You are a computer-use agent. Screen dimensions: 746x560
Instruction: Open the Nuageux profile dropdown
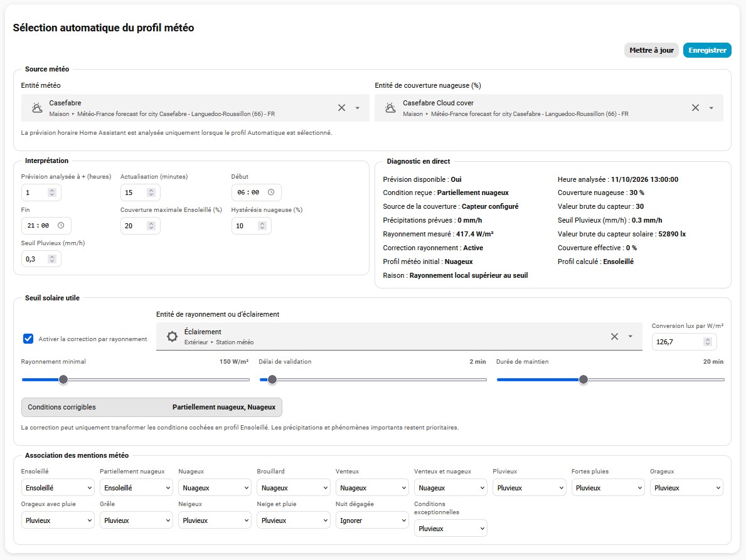tap(215, 488)
